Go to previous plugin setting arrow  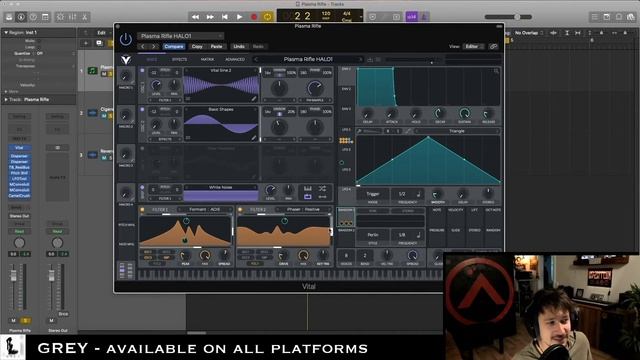pyautogui.click(x=143, y=47)
